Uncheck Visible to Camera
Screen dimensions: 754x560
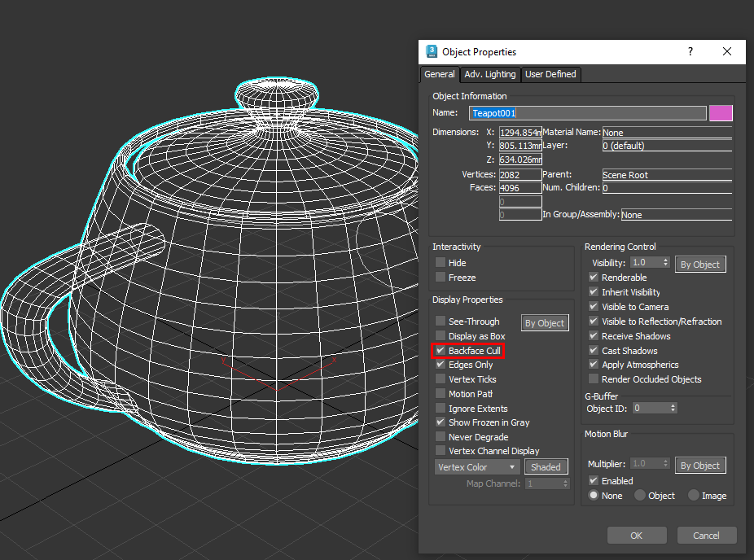click(594, 306)
